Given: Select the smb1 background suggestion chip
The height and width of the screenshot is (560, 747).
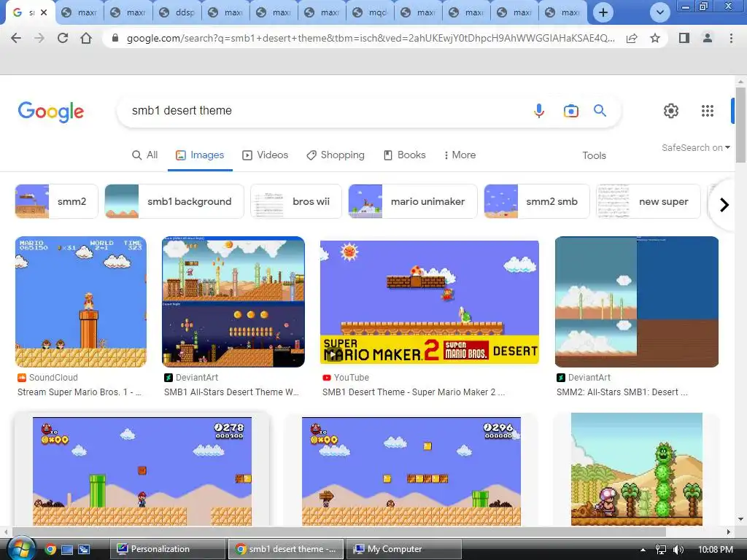Looking at the screenshot, I should [174, 201].
